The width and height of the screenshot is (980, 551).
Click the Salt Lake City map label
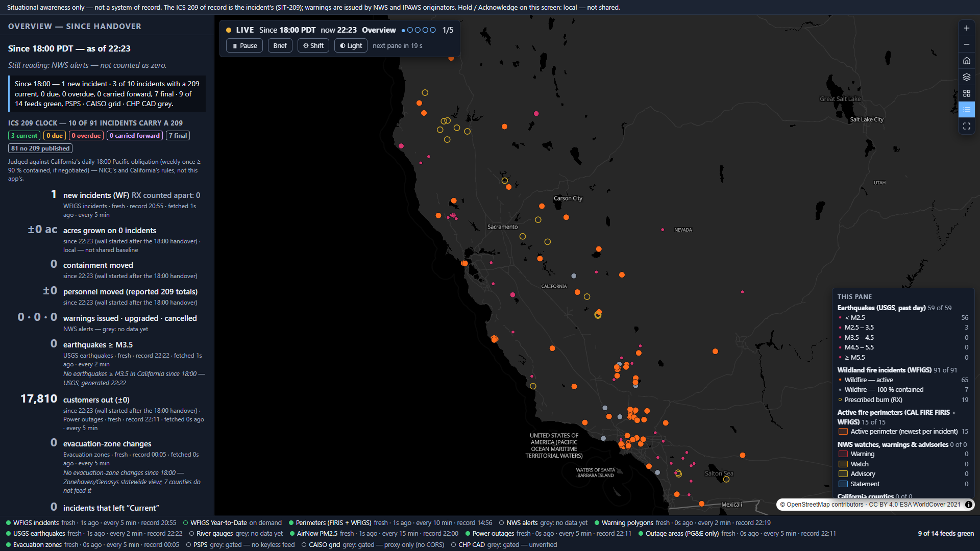(867, 120)
